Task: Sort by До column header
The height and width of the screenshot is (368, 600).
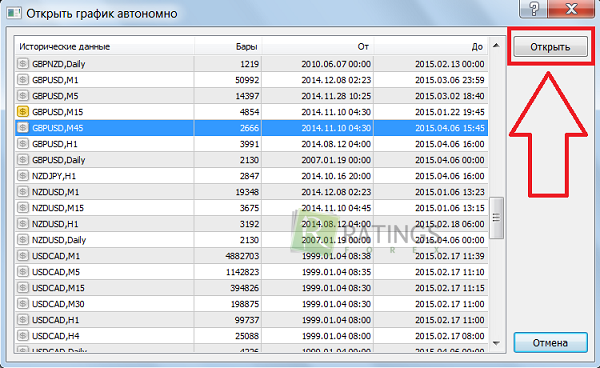Action: [x=430, y=46]
